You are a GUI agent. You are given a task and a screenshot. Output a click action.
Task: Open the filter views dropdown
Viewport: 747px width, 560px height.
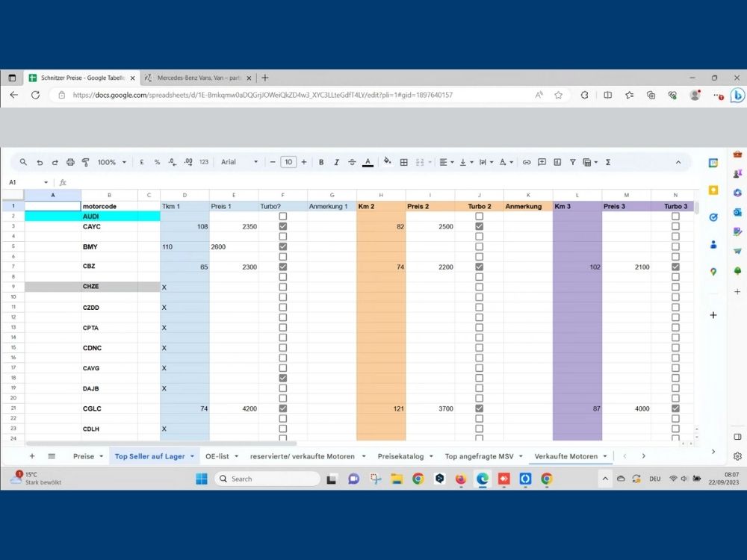[590, 162]
